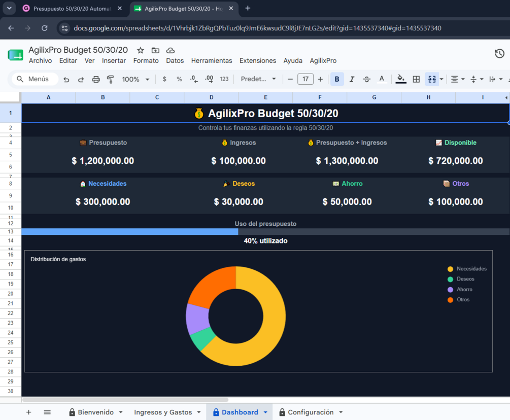510x420 pixels.
Task: Expand merge cells options arrow
Action: (441, 79)
